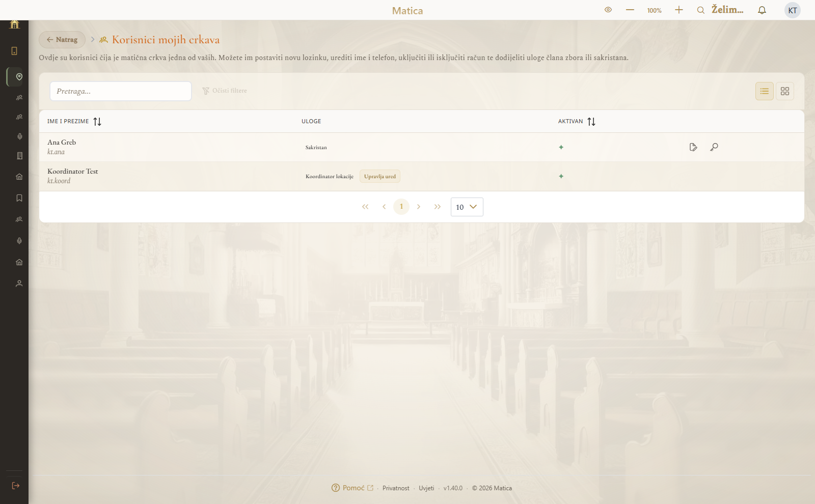Increase zoom with the plus button
Image resolution: width=815 pixels, height=504 pixels.
[x=679, y=10]
